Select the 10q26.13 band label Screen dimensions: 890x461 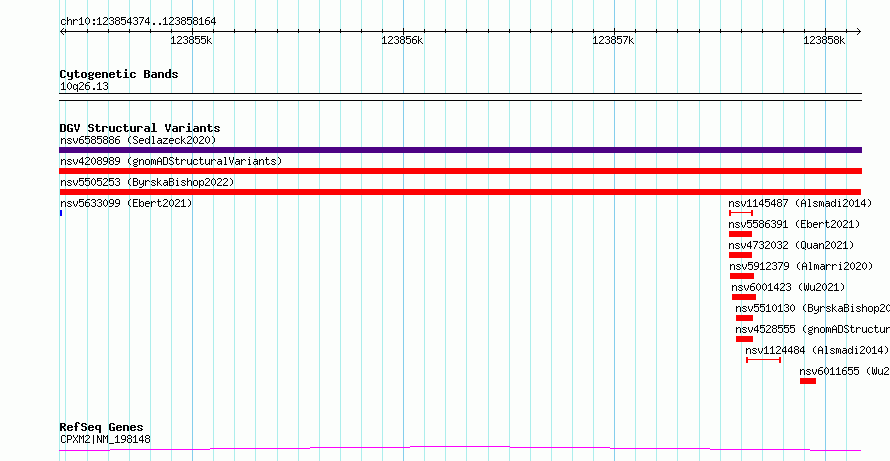click(x=84, y=87)
